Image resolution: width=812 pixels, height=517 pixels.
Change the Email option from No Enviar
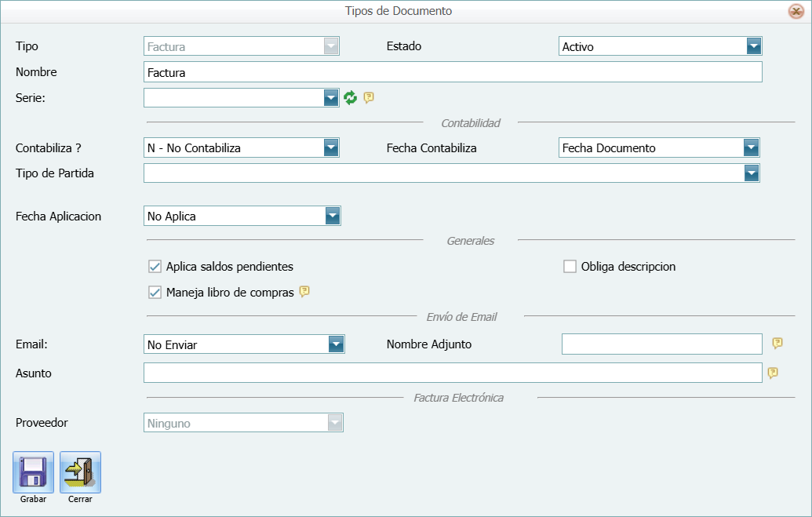tap(336, 344)
